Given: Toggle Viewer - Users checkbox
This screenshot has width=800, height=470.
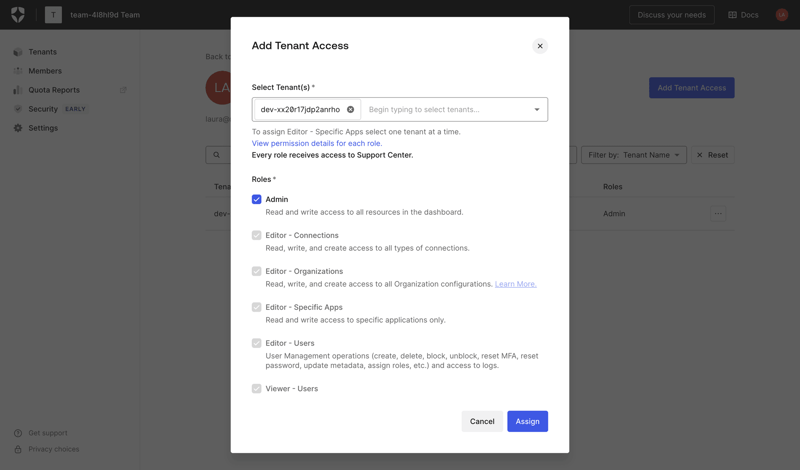Looking at the screenshot, I should (257, 389).
